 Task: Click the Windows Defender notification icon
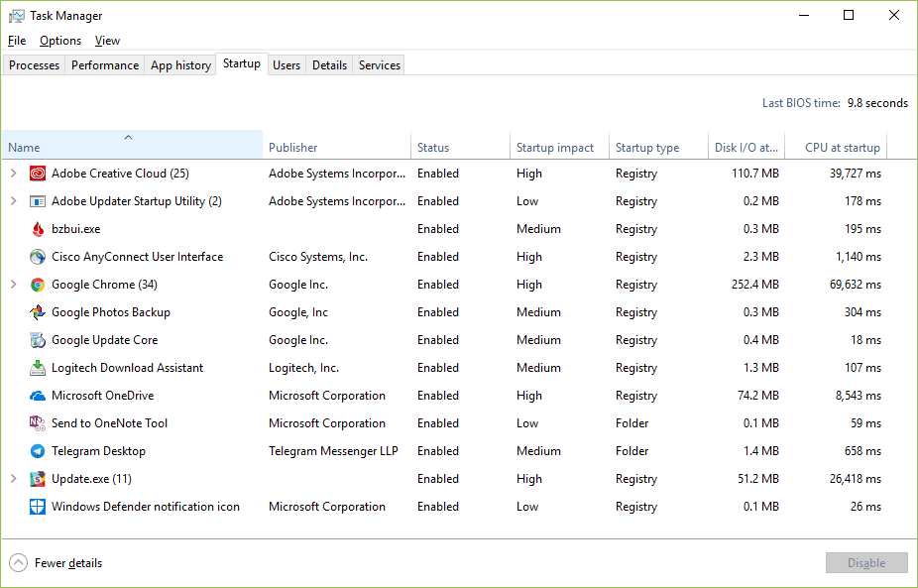tap(38, 506)
